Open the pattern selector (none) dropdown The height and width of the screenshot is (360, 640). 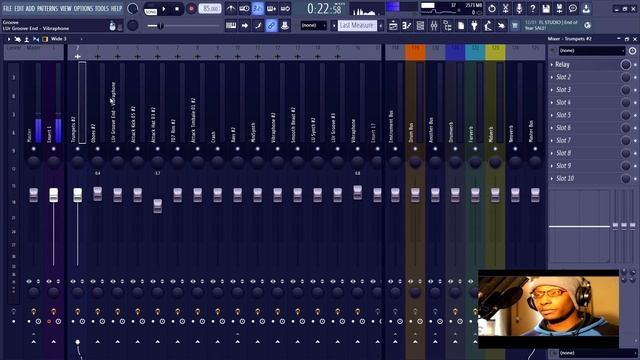point(313,25)
